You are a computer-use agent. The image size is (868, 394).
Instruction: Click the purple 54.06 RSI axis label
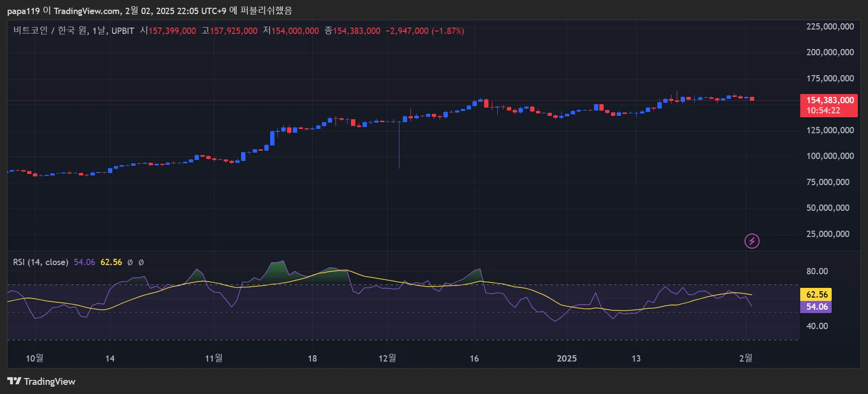click(816, 307)
